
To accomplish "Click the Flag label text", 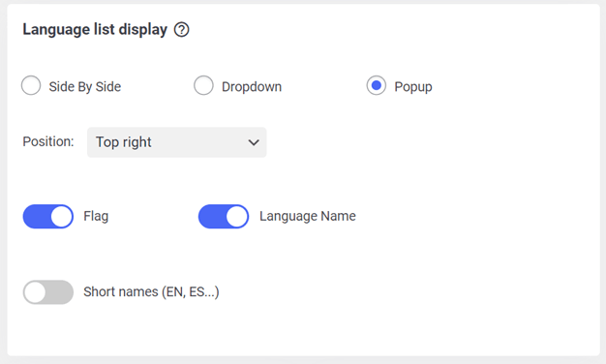I will [96, 216].
